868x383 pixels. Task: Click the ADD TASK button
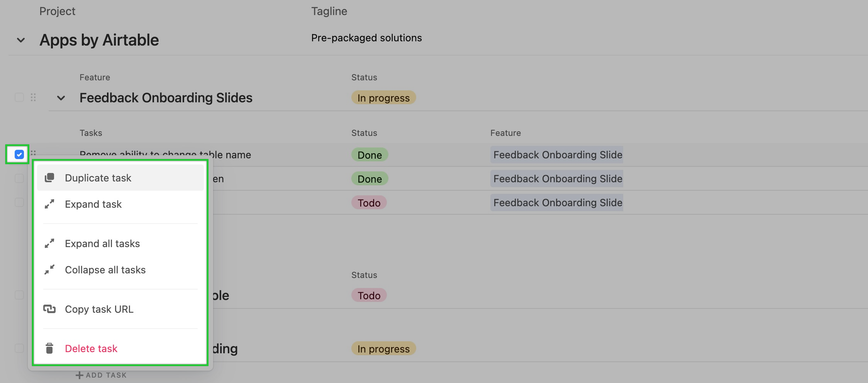click(x=101, y=375)
